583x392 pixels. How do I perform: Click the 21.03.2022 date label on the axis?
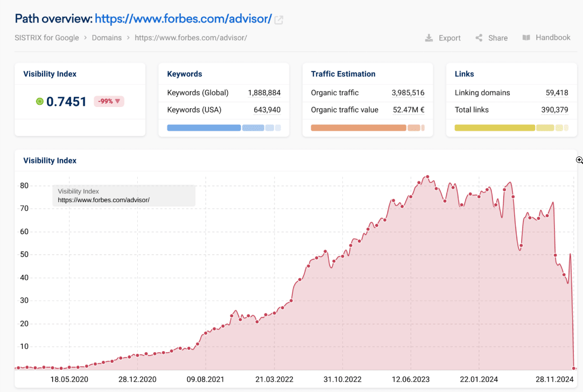pyautogui.click(x=275, y=380)
